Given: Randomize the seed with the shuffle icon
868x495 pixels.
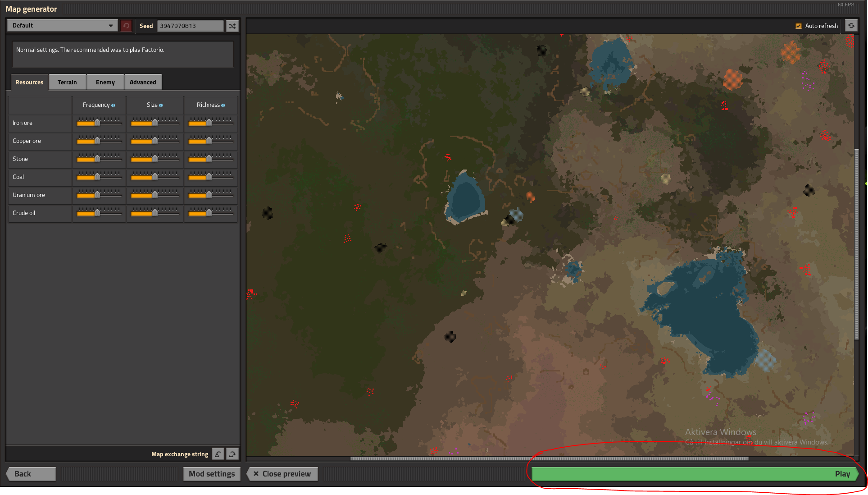Looking at the screenshot, I should pos(232,26).
